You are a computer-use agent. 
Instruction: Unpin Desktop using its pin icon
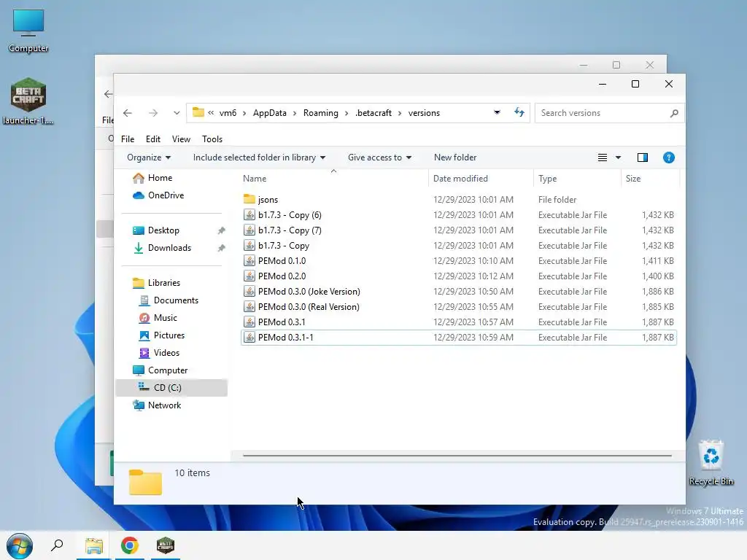[222, 230]
